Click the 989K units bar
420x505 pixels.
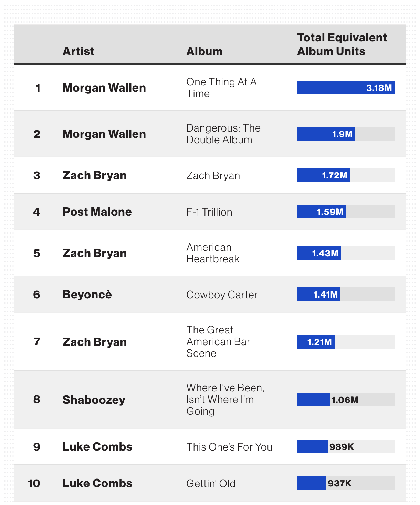pyautogui.click(x=313, y=446)
